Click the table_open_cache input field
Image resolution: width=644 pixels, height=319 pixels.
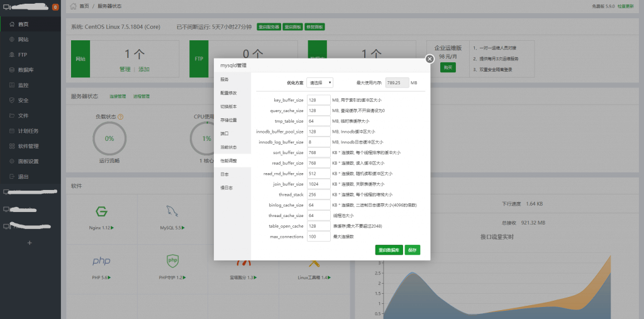319,226
